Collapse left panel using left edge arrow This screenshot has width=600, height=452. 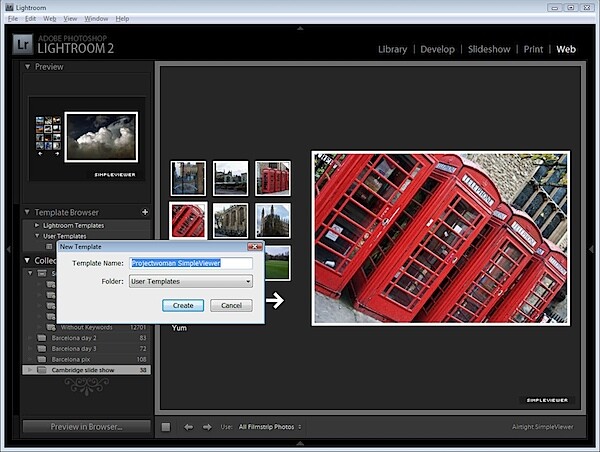pos(8,249)
